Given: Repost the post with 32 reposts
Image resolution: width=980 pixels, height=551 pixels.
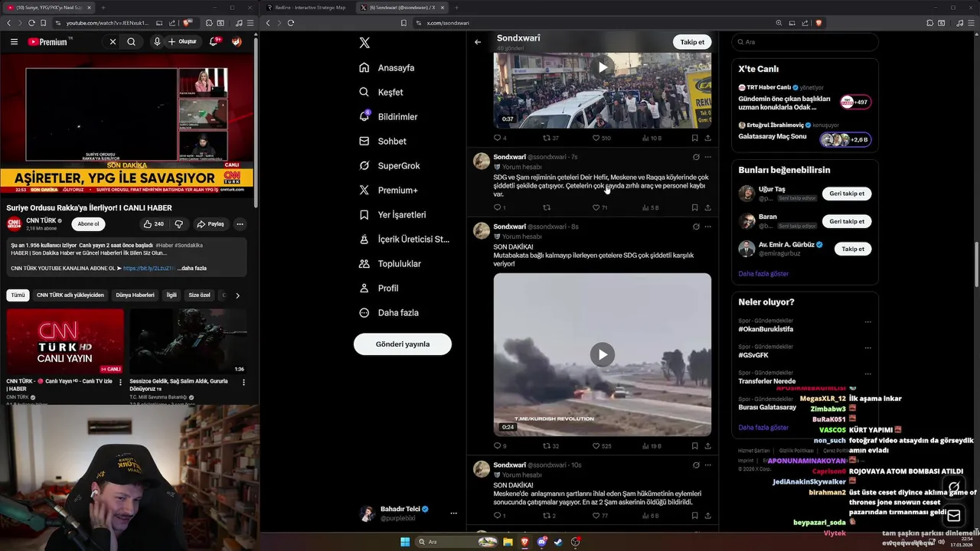Looking at the screenshot, I should tap(550, 446).
